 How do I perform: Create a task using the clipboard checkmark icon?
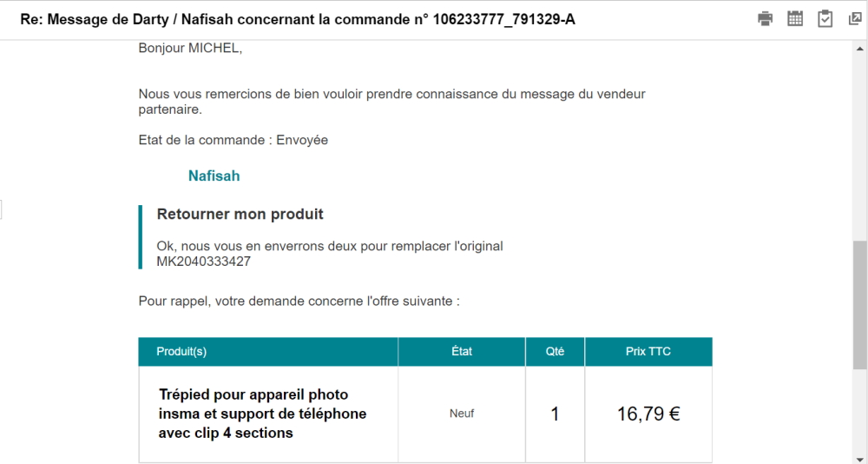click(825, 18)
